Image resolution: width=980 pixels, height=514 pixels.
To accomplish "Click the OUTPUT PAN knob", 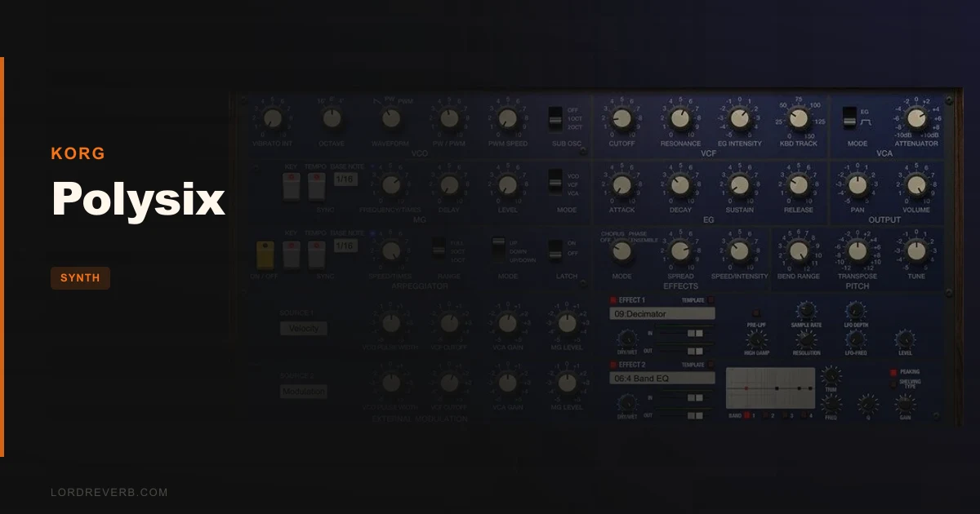I will click(857, 185).
